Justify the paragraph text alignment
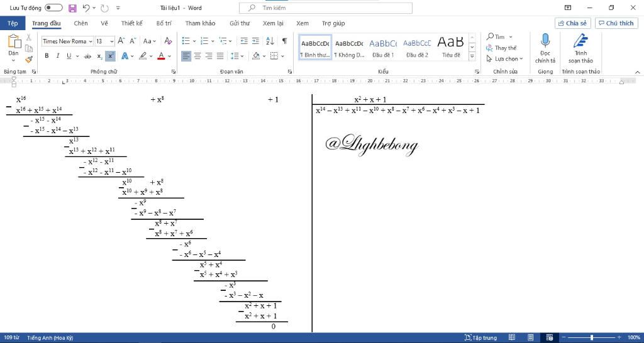This screenshot has height=343, width=644. tap(220, 56)
